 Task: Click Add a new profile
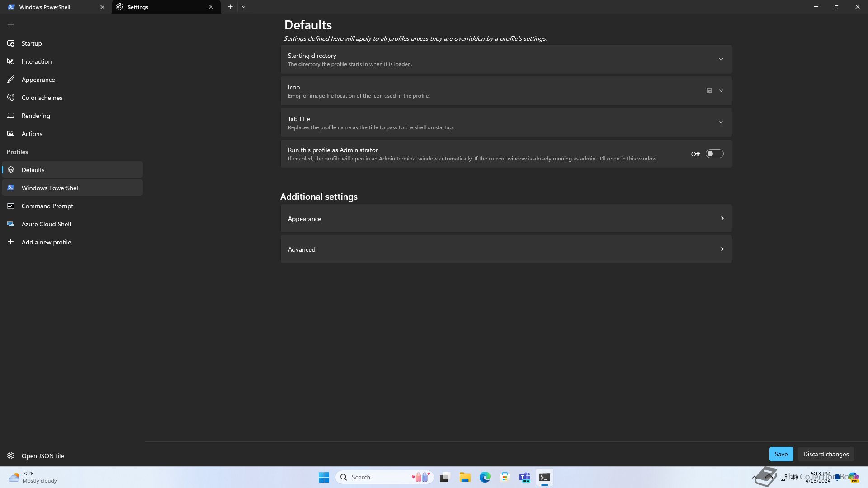click(72, 242)
